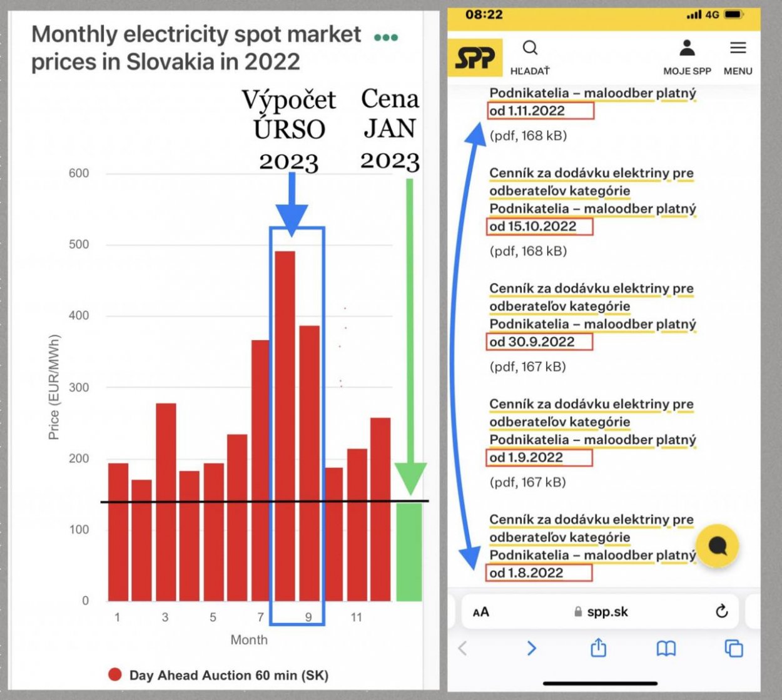Tap the Safari share icon
This screenshot has width=782, height=700.
pos(598,648)
